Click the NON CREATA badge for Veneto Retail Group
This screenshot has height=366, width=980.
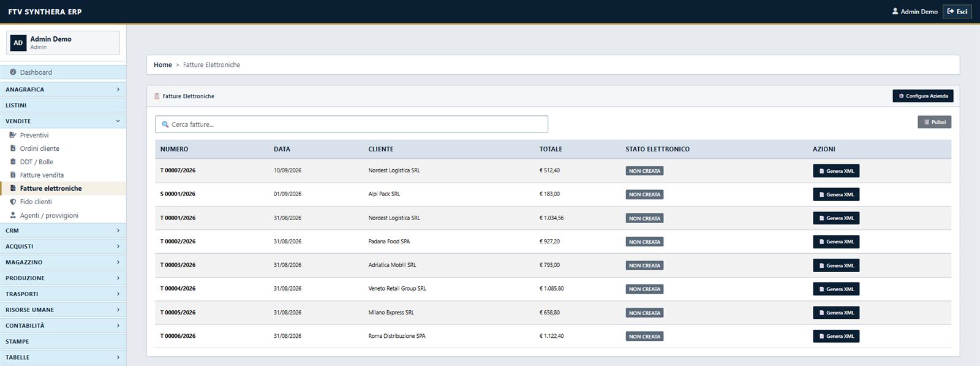(644, 289)
